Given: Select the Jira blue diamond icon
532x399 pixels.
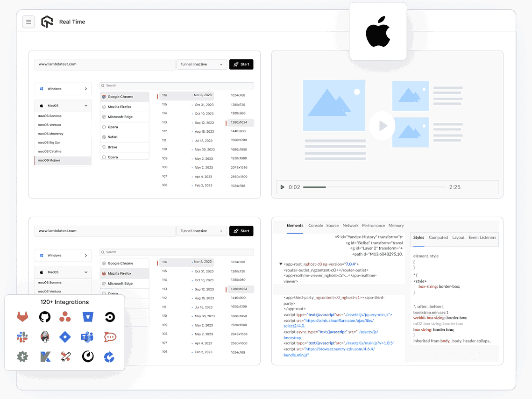Looking at the screenshot, I should tap(65, 337).
